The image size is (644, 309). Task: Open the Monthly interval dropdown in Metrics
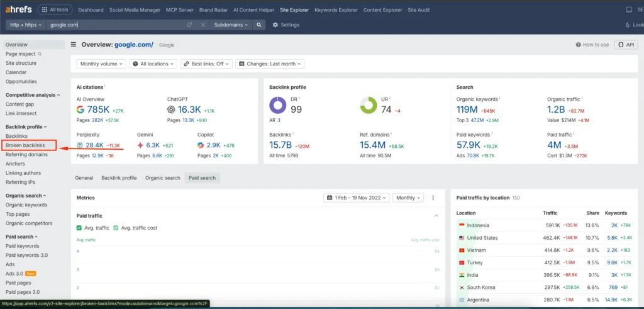click(x=408, y=198)
